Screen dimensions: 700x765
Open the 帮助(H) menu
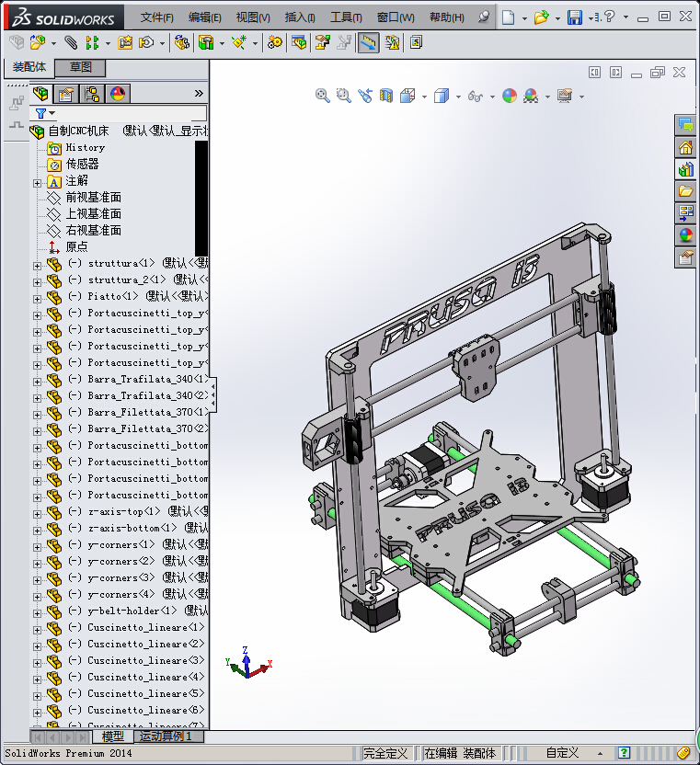tap(447, 17)
